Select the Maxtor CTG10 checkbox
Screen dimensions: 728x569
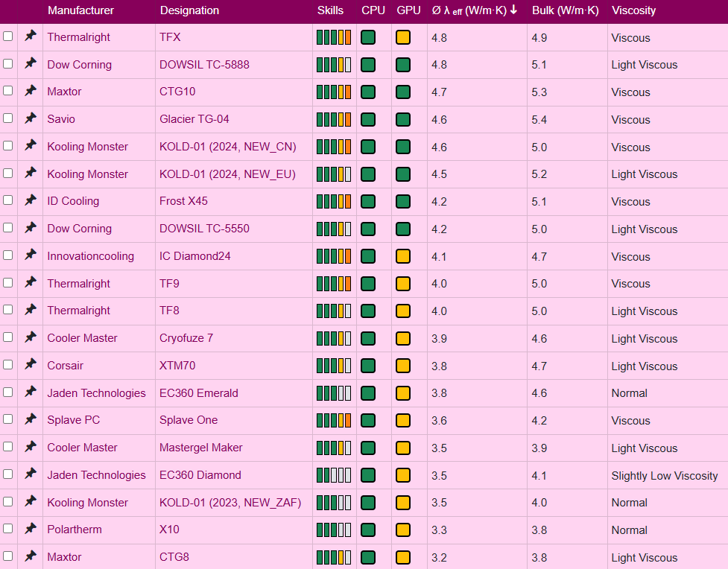tap(8, 91)
